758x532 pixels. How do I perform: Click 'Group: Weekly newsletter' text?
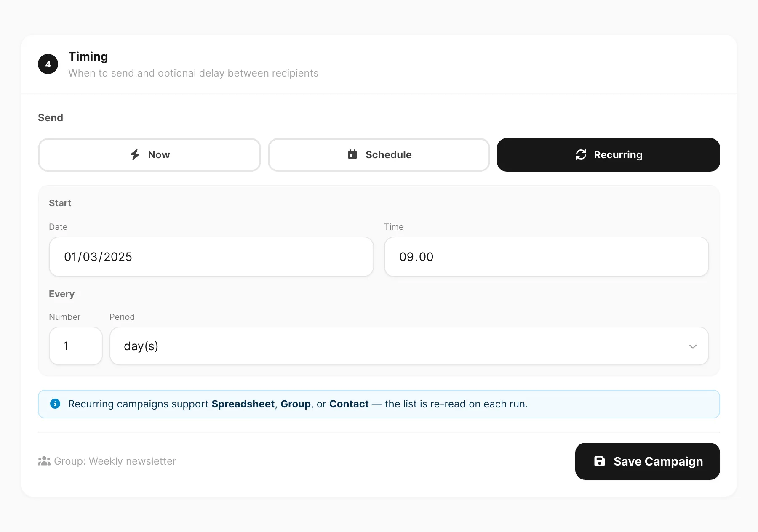[115, 461]
